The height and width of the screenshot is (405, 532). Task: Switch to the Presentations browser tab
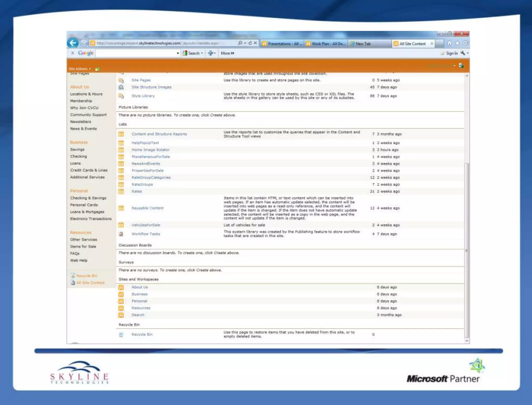coord(282,44)
